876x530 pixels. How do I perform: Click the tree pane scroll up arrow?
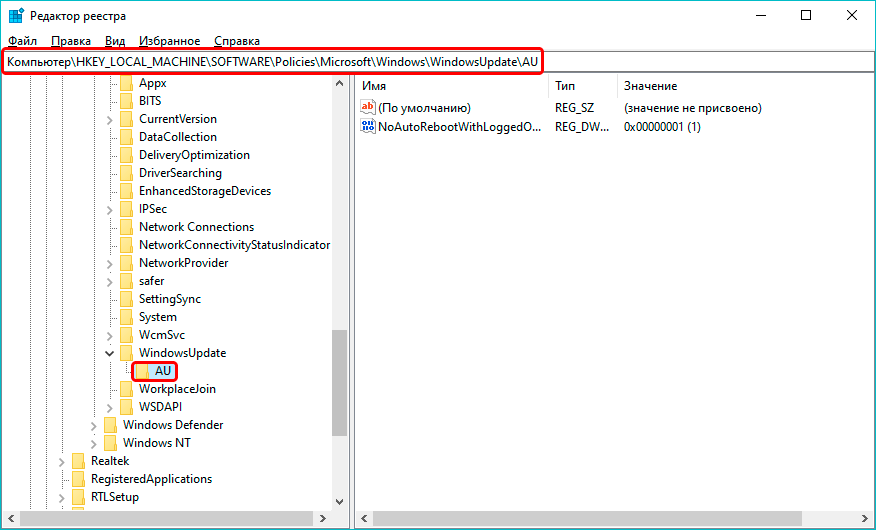[339, 83]
